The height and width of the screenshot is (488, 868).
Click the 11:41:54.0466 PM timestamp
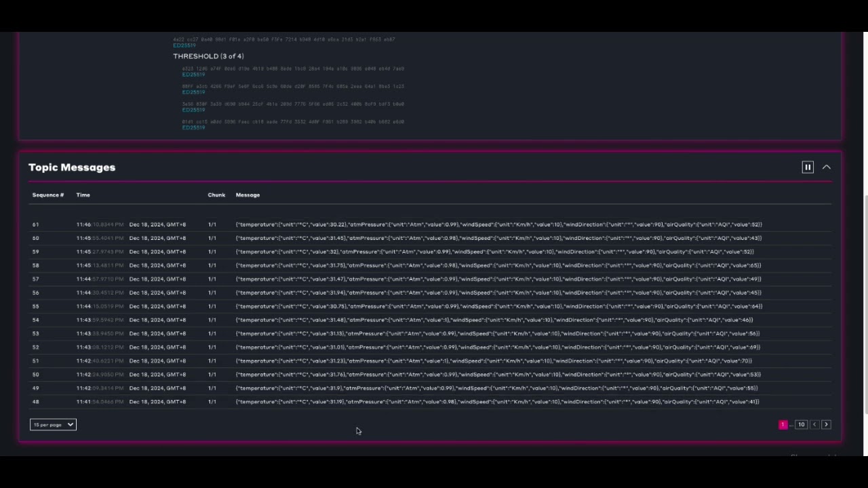pos(100,402)
